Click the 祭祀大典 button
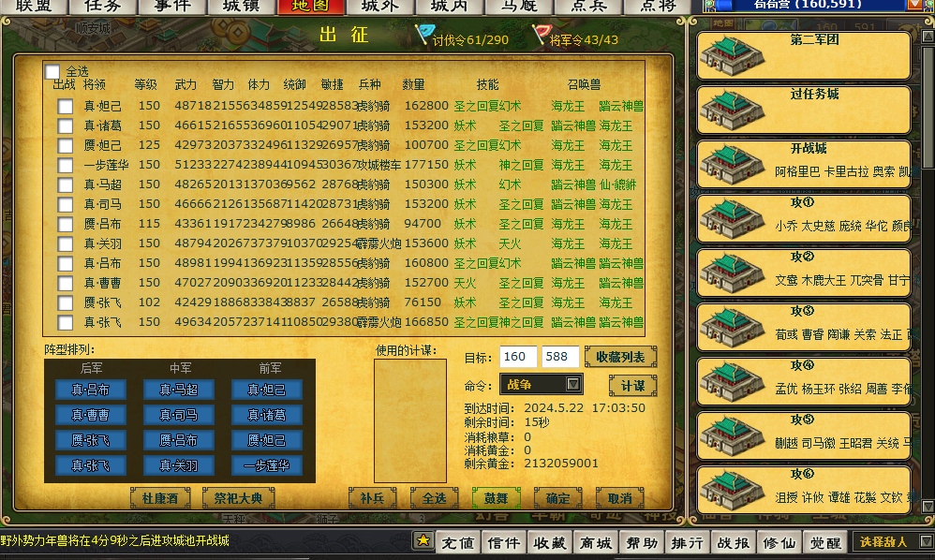Viewport: 935px width, 560px height. (x=239, y=498)
